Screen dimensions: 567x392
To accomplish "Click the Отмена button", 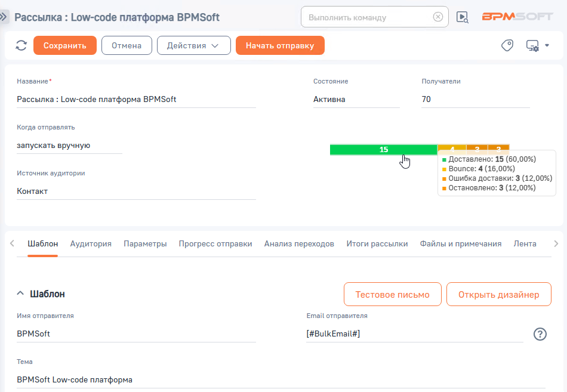I will (127, 45).
